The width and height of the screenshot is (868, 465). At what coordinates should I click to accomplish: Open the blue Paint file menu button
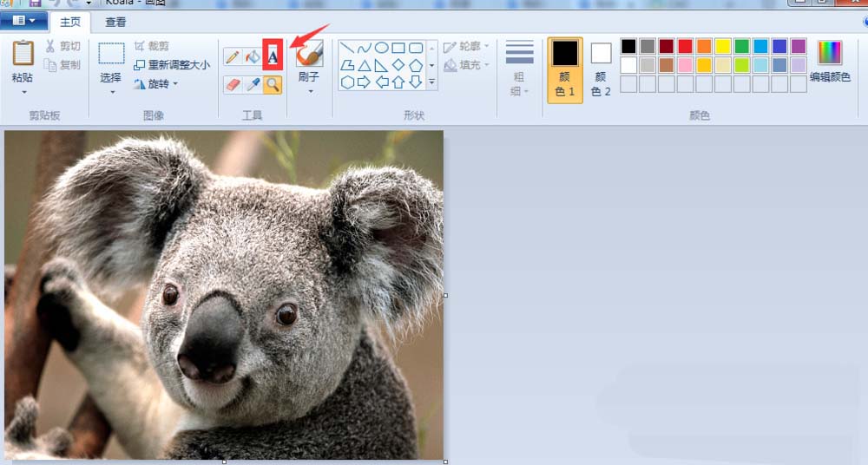24,21
